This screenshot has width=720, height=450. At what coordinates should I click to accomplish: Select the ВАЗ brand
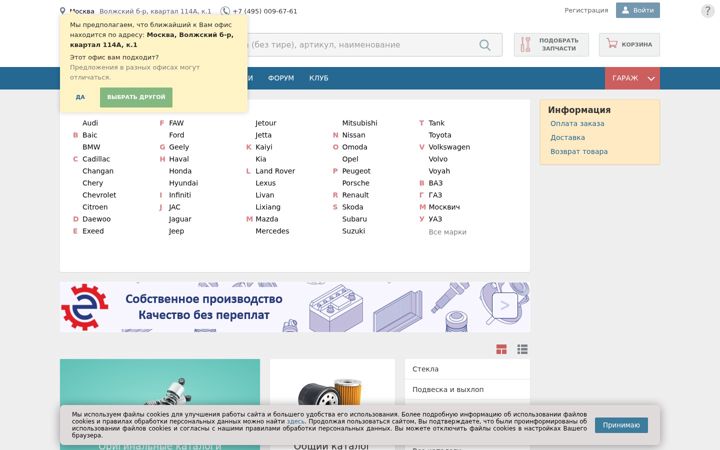point(435,183)
